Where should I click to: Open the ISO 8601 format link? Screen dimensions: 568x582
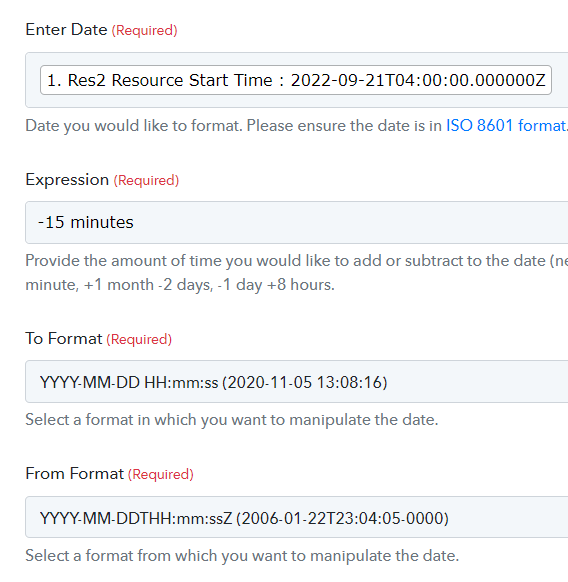pyautogui.click(x=507, y=125)
